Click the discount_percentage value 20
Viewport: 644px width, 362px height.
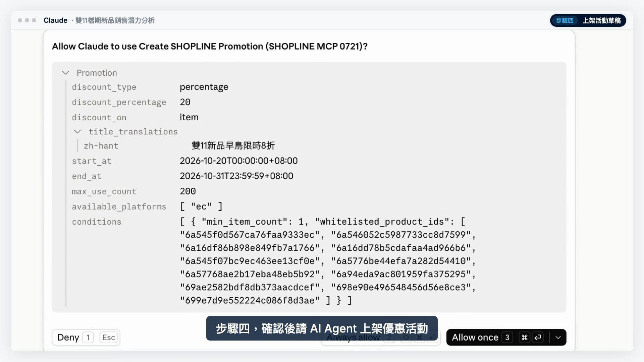click(x=185, y=102)
